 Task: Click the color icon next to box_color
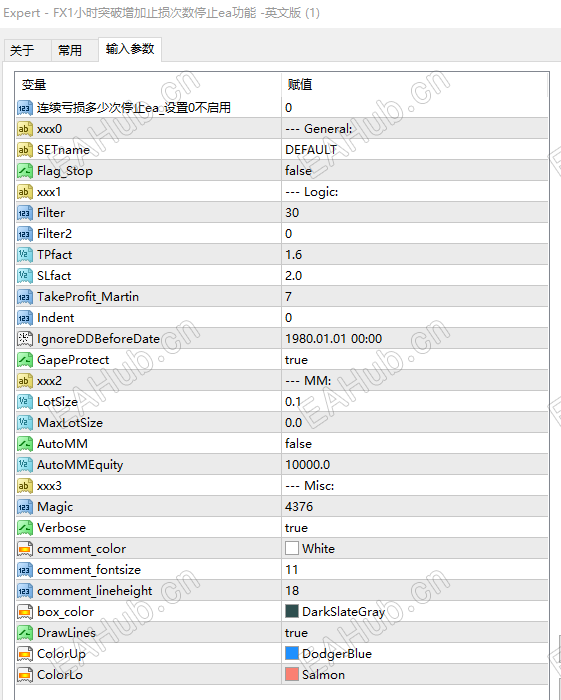[25, 612]
